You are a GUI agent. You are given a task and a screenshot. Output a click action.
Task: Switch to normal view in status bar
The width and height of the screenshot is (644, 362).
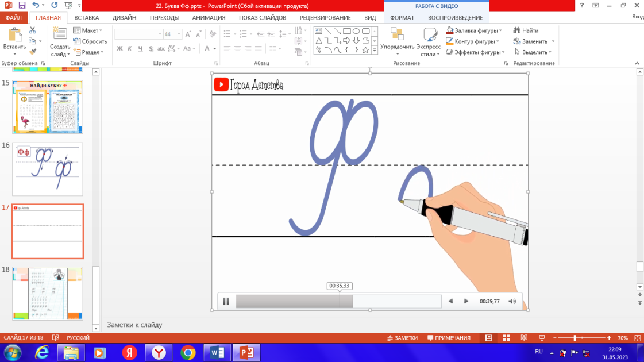coord(488,338)
